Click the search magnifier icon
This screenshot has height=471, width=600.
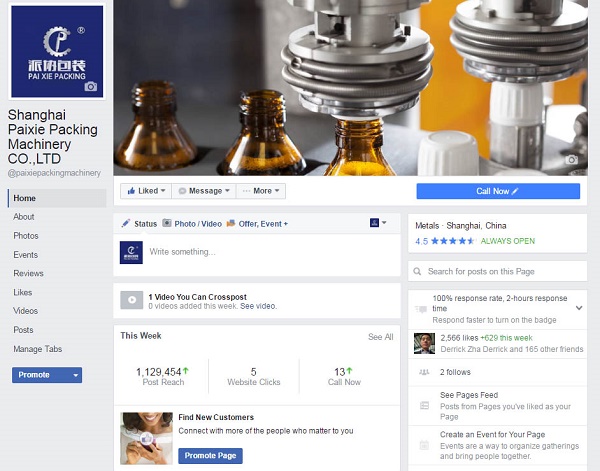tap(417, 271)
